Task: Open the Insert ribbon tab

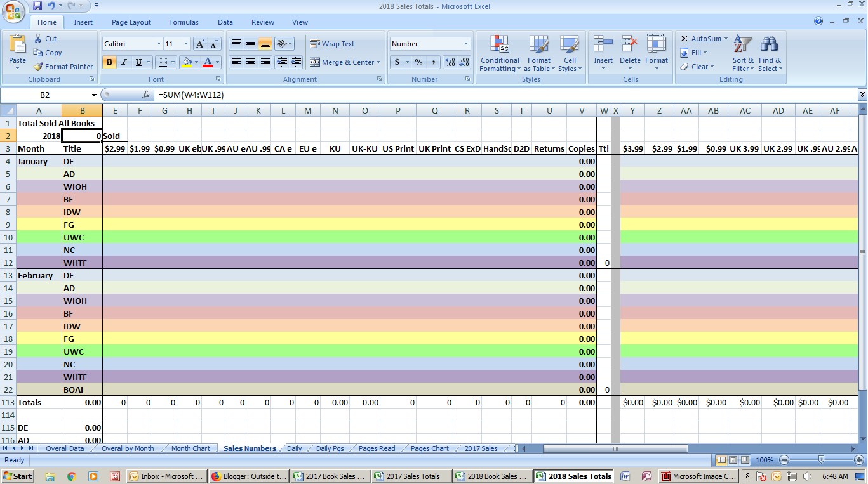Action: pos(83,22)
